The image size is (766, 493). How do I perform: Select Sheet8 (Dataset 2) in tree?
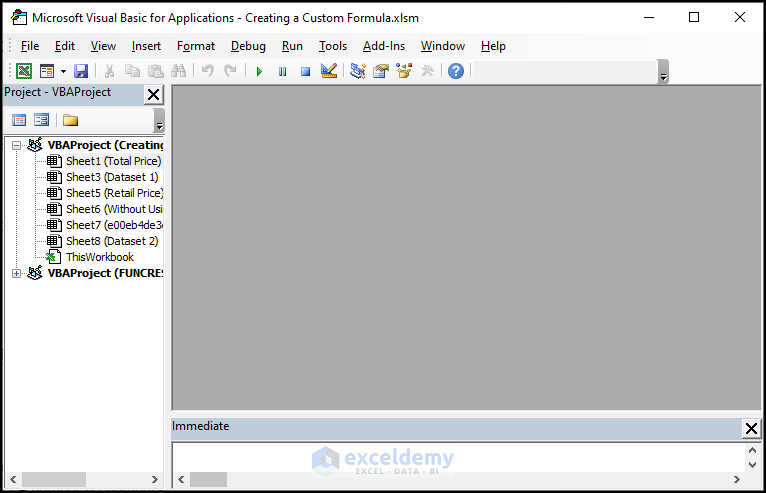pos(112,241)
